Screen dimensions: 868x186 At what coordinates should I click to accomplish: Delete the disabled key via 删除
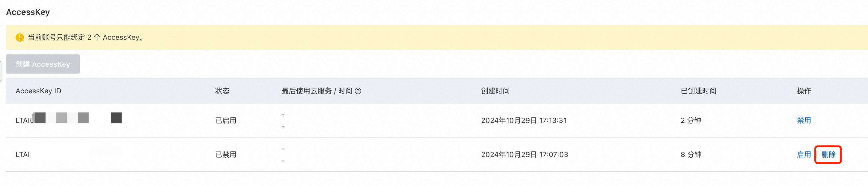pyautogui.click(x=828, y=154)
